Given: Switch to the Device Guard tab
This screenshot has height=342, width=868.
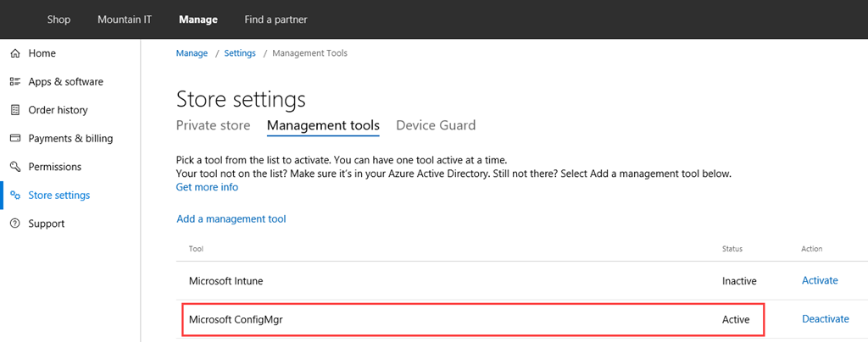Looking at the screenshot, I should coord(436,125).
